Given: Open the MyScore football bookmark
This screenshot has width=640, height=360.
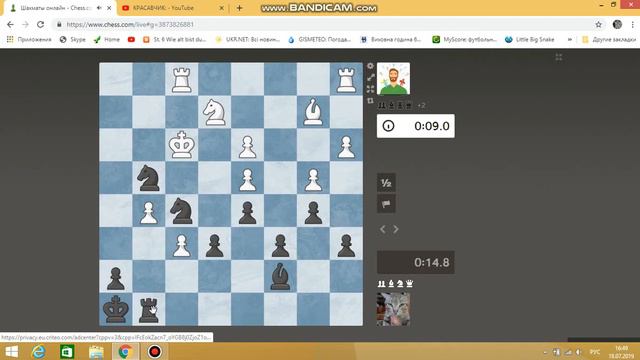Looking at the screenshot, I should click(x=465, y=40).
